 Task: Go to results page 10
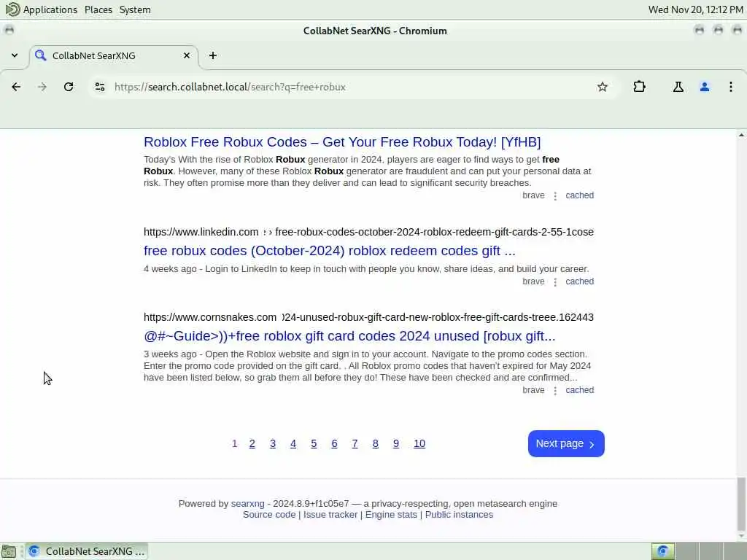pos(419,443)
